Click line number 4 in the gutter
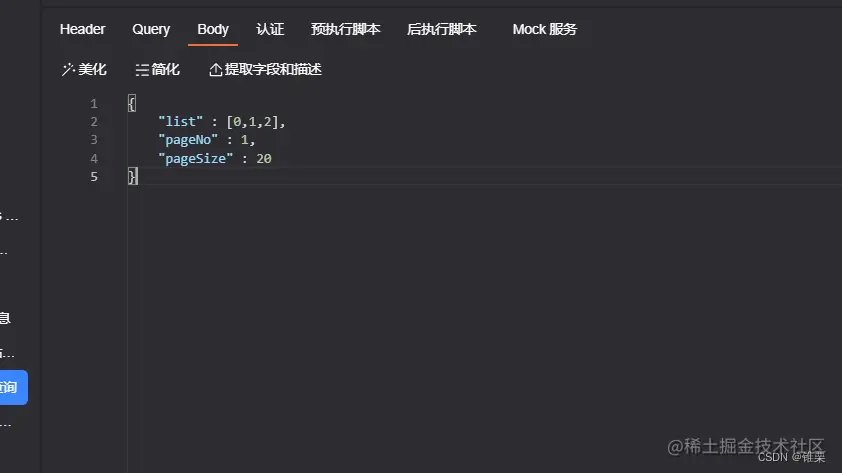 (94, 158)
